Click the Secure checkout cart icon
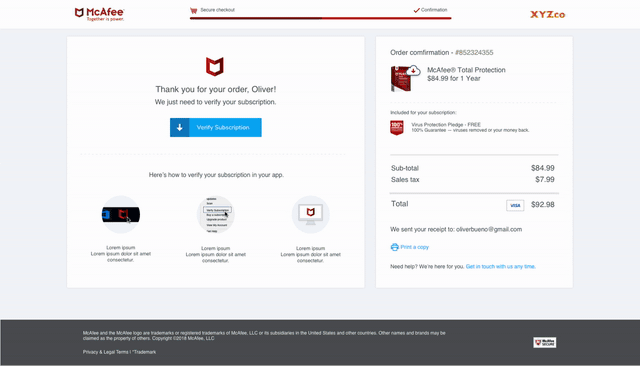 coord(193,10)
